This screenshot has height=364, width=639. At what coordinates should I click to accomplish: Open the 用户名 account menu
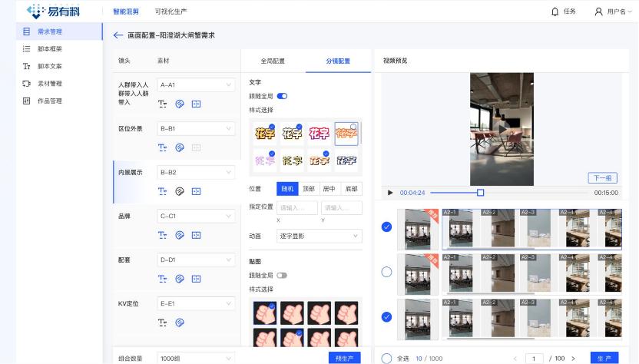click(x=614, y=12)
